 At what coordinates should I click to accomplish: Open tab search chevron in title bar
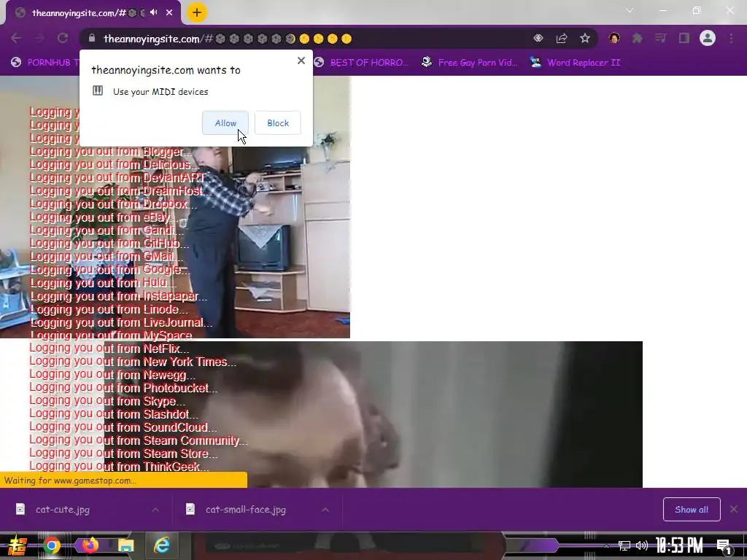630,10
